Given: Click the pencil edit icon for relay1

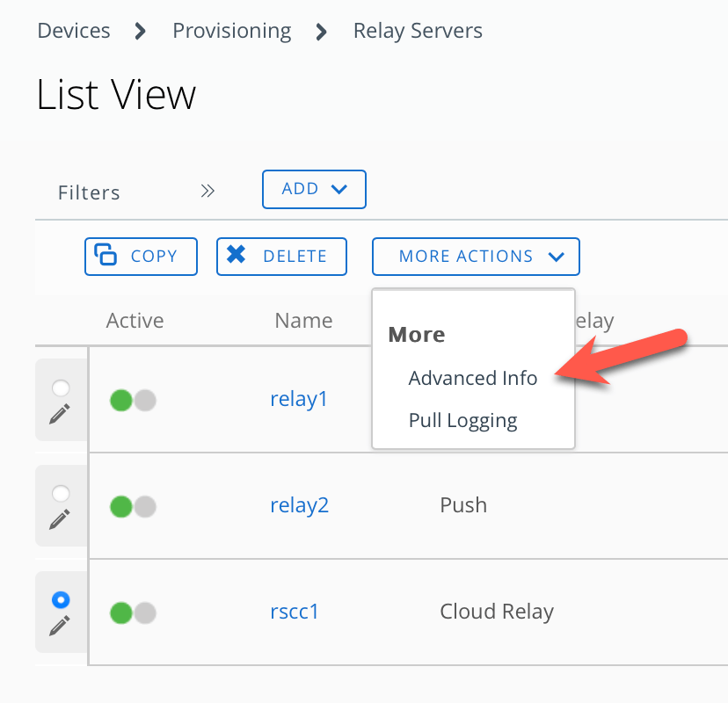Looking at the screenshot, I should point(60,414).
